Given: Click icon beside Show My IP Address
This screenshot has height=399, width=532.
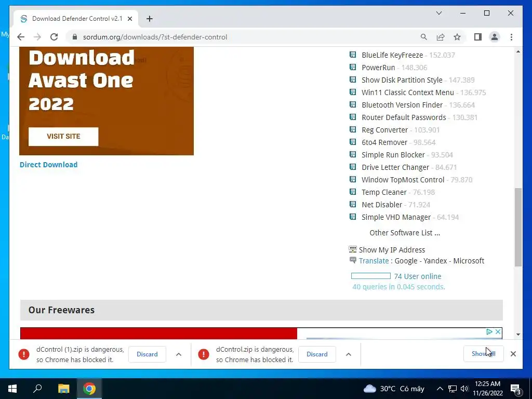Looking at the screenshot, I should tap(353, 249).
